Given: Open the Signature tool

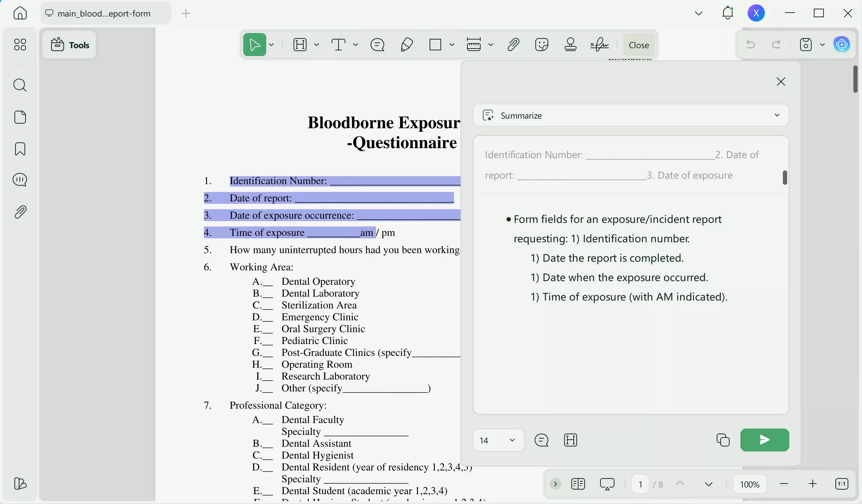Looking at the screenshot, I should click(598, 45).
